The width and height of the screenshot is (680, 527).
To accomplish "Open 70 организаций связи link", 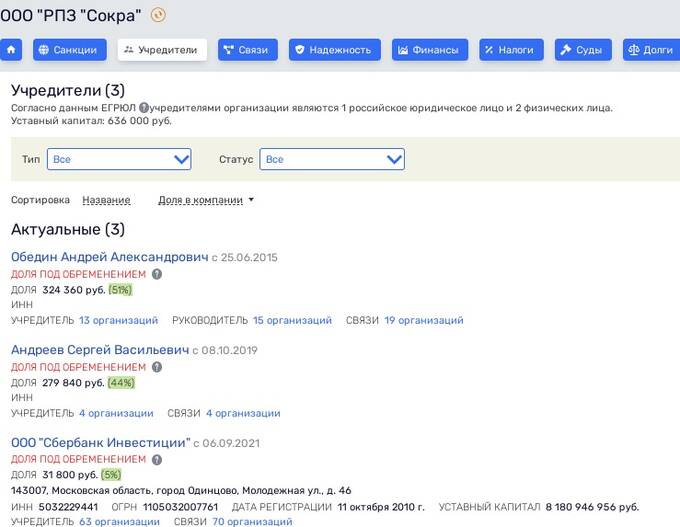I will [x=252, y=521].
